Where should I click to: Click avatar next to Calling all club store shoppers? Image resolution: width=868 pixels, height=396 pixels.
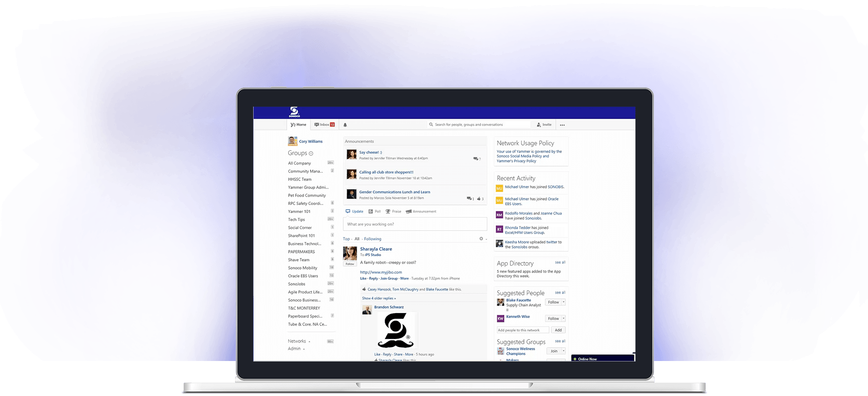point(352,174)
